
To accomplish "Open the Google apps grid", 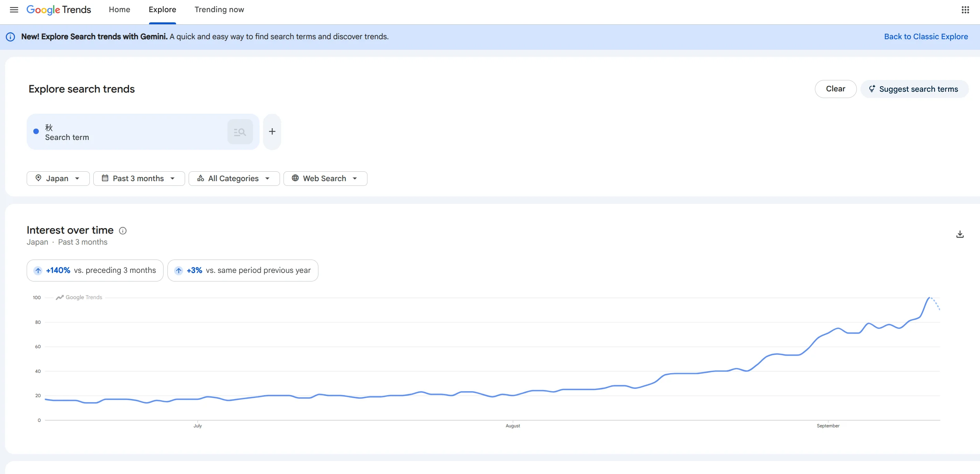I will click(965, 10).
